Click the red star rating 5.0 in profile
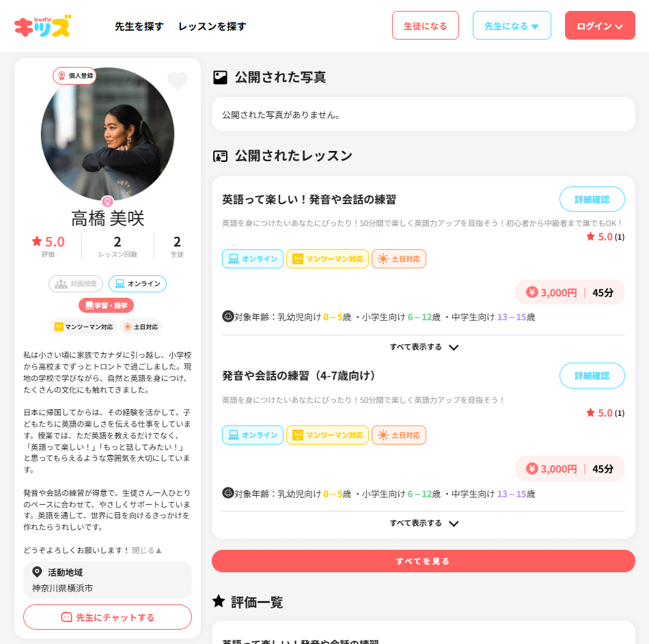The height and width of the screenshot is (644, 649). pos(49,241)
